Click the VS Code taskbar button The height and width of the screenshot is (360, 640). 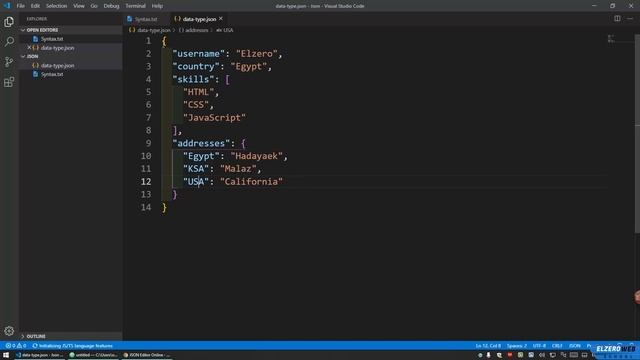click(39, 355)
